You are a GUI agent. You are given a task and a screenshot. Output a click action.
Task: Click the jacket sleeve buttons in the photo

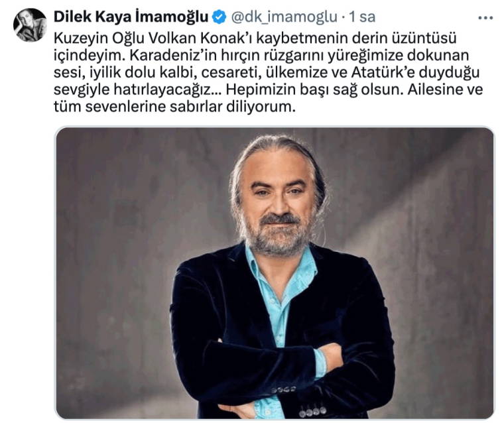pos(284,390)
